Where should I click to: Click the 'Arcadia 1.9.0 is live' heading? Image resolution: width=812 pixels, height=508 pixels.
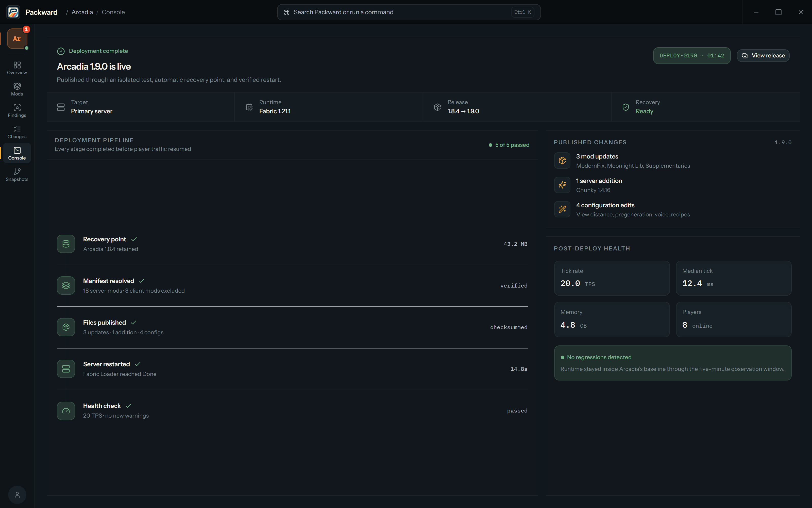94,67
